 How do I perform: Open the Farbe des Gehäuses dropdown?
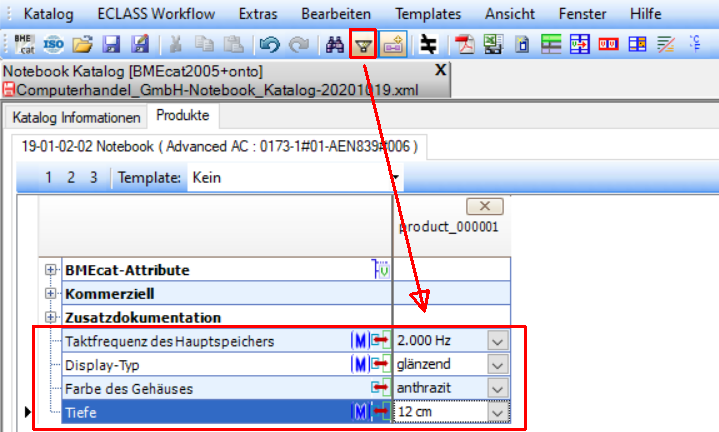pyautogui.click(x=498, y=388)
